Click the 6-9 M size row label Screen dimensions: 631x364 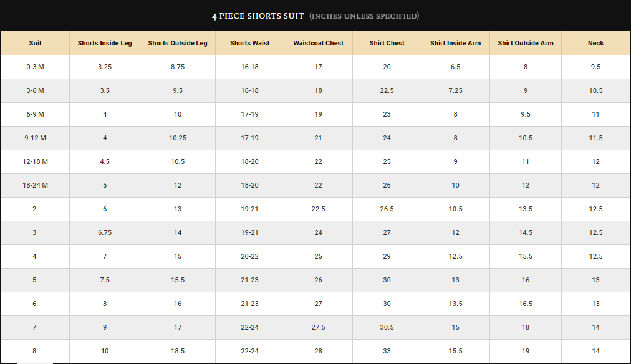click(x=35, y=114)
